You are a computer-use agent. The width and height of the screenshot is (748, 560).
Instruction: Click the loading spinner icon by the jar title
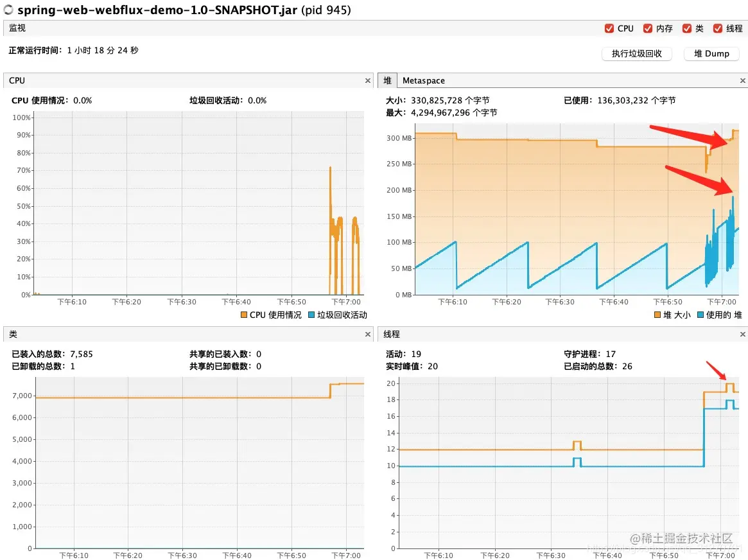tap(8, 10)
